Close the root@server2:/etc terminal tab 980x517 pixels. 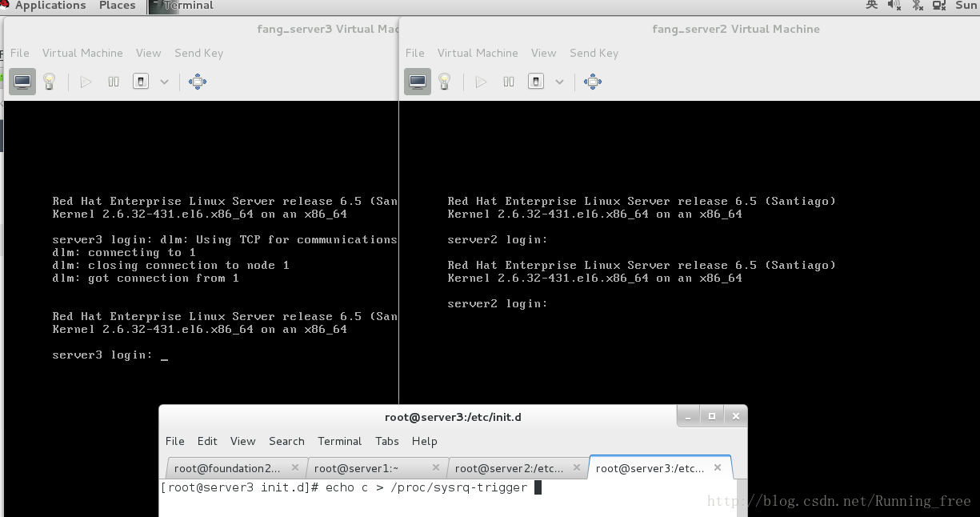pos(577,467)
